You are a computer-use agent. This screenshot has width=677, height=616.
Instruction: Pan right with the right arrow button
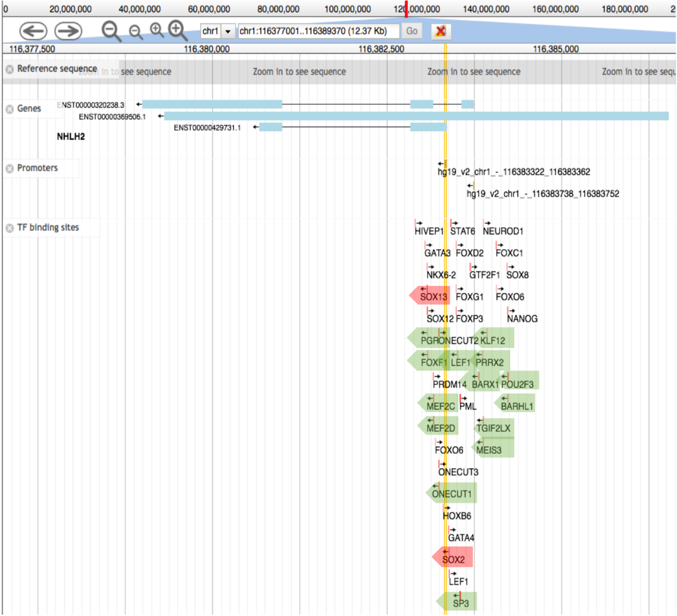pos(68,31)
